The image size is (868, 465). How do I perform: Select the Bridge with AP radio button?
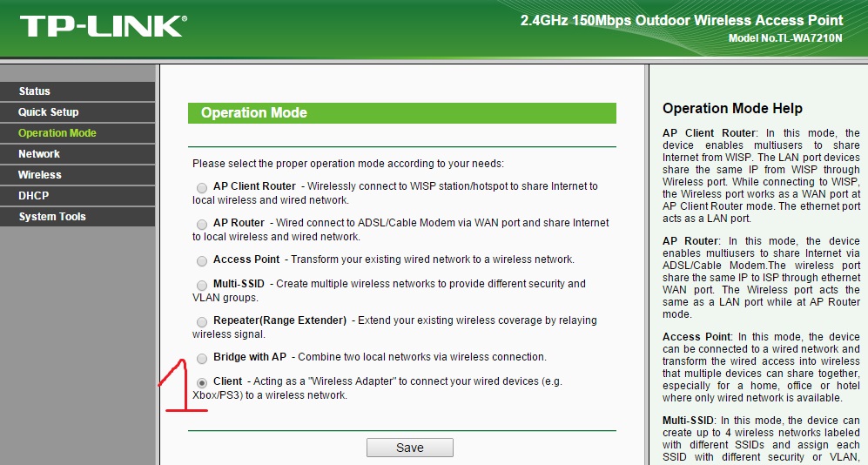(x=202, y=358)
